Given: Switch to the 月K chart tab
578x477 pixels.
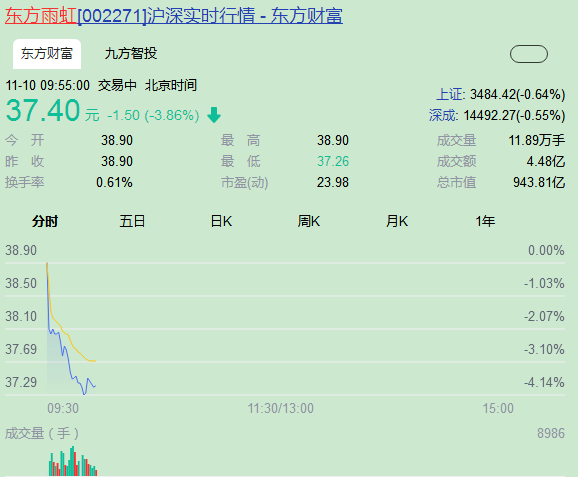Looking at the screenshot, I should 397,221.
